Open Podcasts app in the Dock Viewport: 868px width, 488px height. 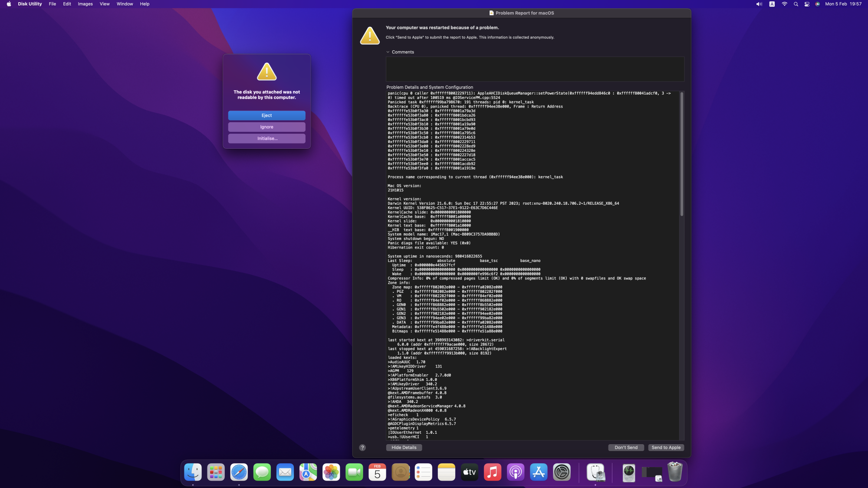(x=516, y=472)
